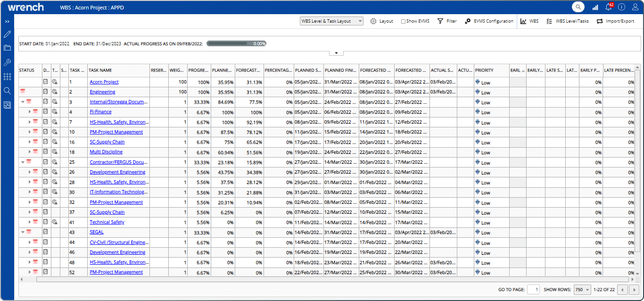Click the EARL column header with sort arrow

point(518,70)
